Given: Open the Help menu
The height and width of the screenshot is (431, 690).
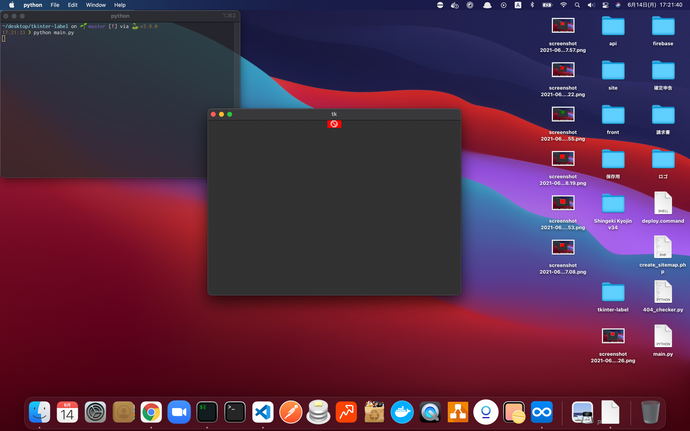Looking at the screenshot, I should (x=120, y=5).
